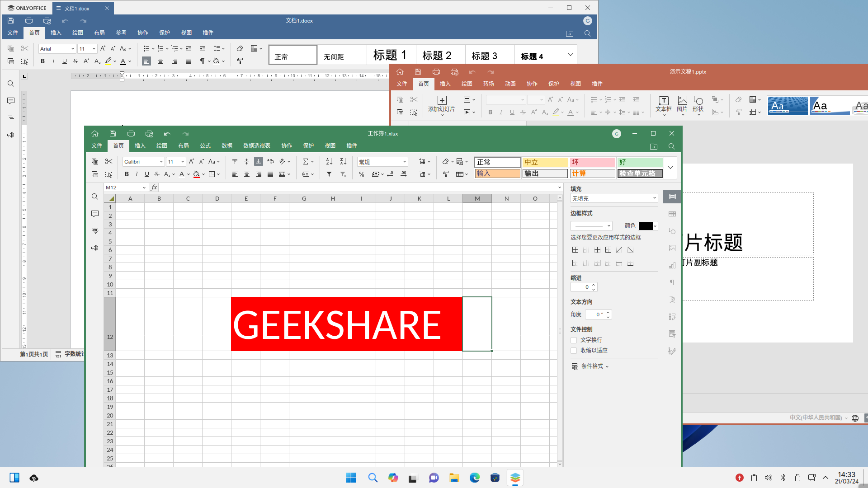Enable the 收缩以适应 shrink to fit checkbox
The width and height of the screenshot is (868, 488).
click(x=574, y=351)
